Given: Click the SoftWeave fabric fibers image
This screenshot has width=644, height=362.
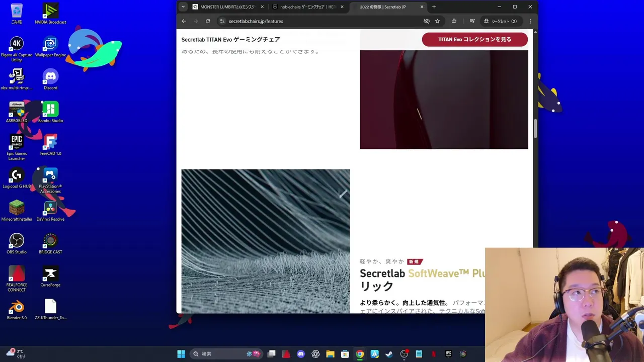Looking at the screenshot, I should pyautogui.click(x=265, y=241).
